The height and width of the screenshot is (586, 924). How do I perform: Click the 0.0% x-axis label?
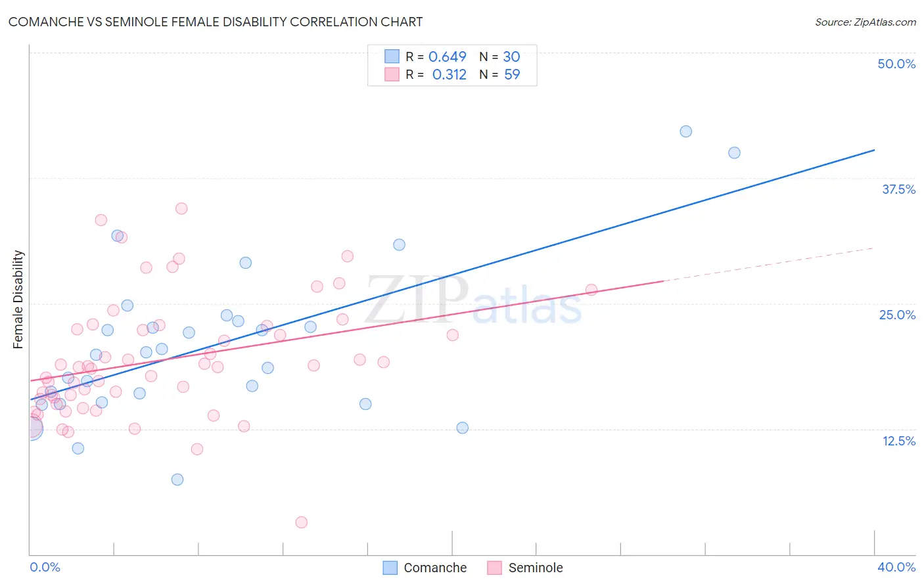(x=45, y=567)
